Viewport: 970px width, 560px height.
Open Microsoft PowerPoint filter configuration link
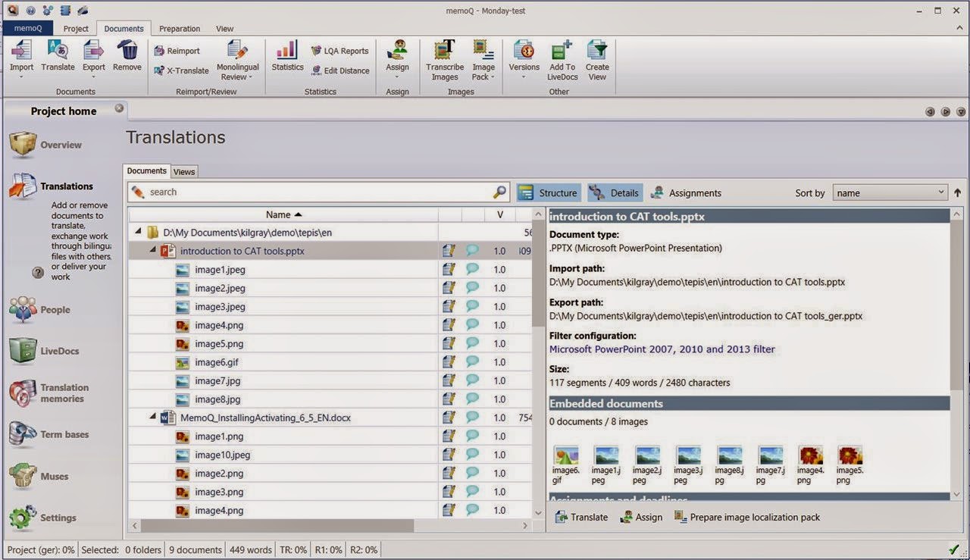[x=662, y=349]
